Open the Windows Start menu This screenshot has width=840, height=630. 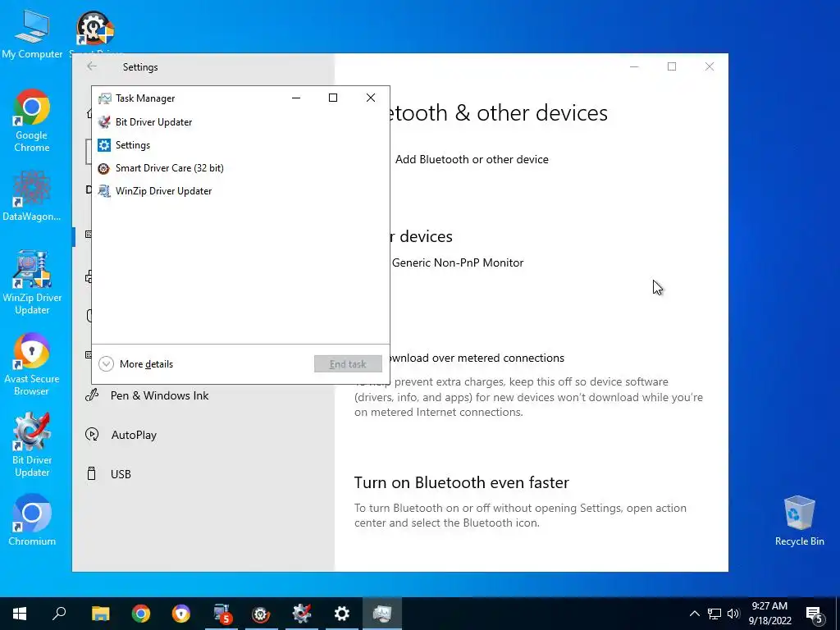[x=20, y=614]
